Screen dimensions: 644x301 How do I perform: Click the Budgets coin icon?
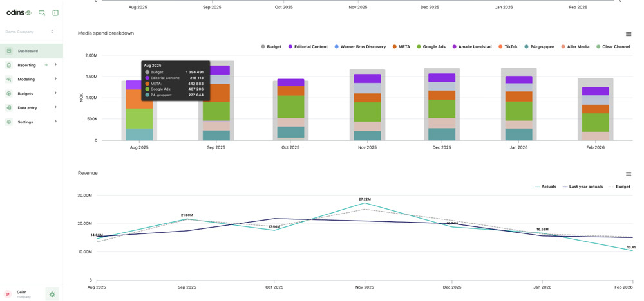coord(9,93)
